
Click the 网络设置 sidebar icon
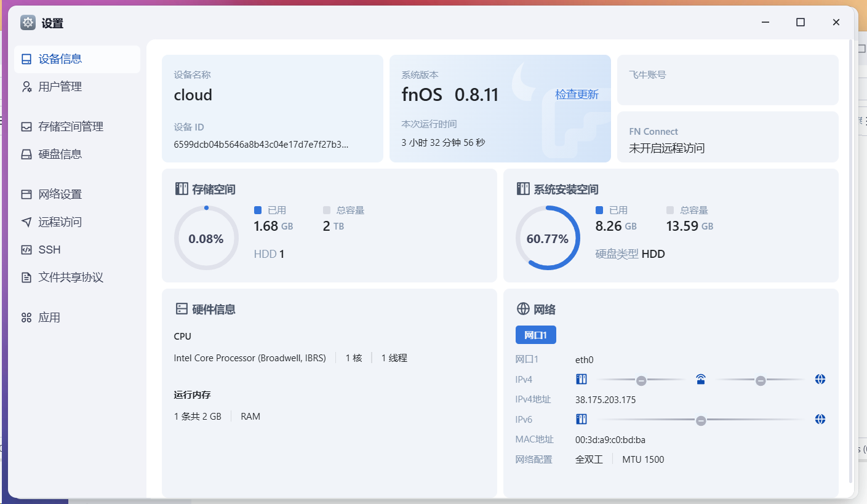26,194
